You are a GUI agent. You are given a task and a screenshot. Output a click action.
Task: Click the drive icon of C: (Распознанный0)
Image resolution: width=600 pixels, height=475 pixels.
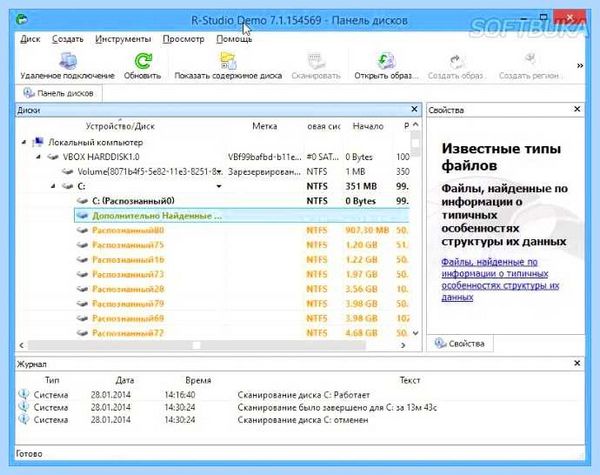pyautogui.click(x=82, y=201)
